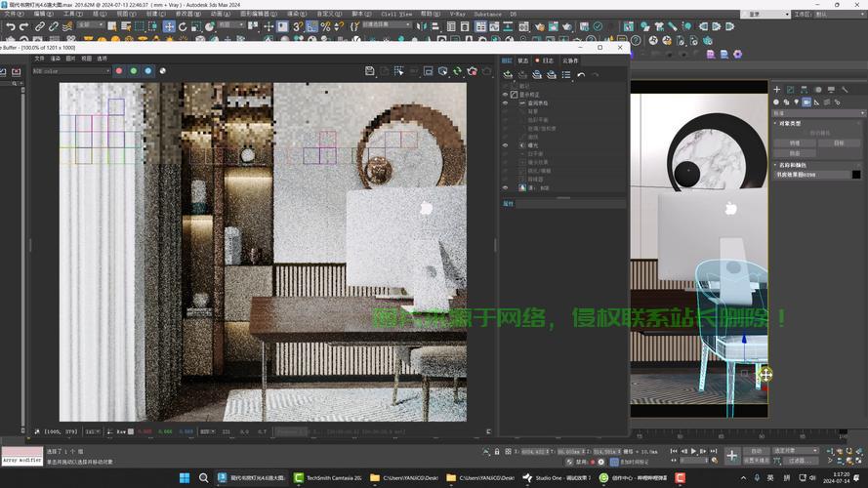The width and height of the screenshot is (868, 488).
Task: Open the File menu in main menu bar
Action: coord(14,15)
